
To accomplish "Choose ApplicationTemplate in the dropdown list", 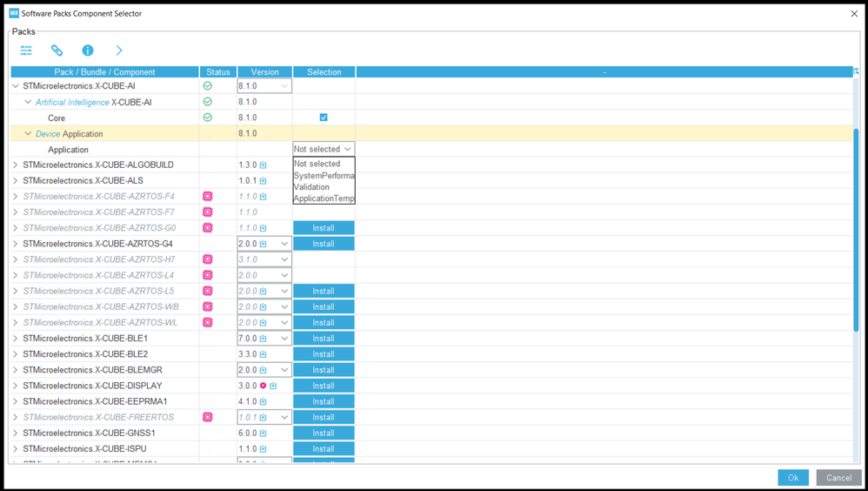I will [x=324, y=198].
